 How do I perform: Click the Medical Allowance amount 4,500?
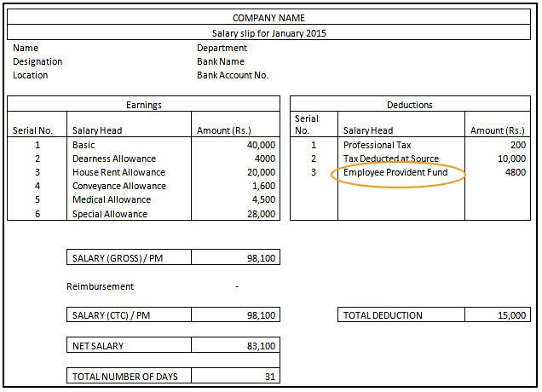coord(260,199)
